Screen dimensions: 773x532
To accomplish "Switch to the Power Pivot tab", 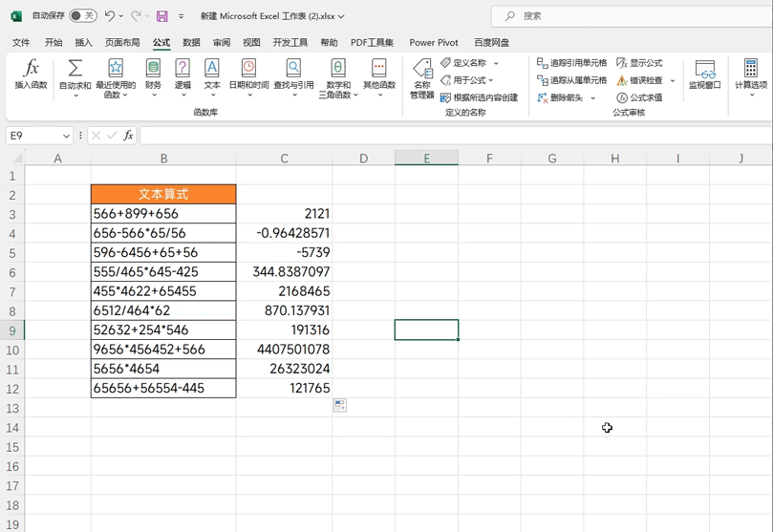I will [x=434, y=43].
